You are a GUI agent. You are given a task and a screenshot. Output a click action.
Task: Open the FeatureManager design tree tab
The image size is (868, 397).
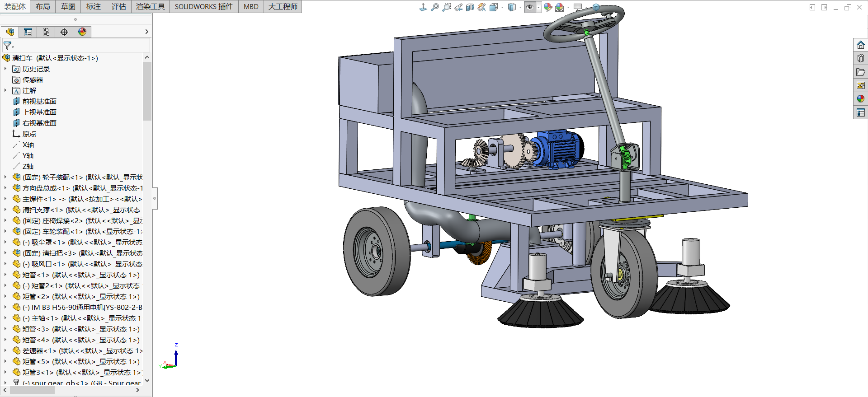(x=10, y=32)
